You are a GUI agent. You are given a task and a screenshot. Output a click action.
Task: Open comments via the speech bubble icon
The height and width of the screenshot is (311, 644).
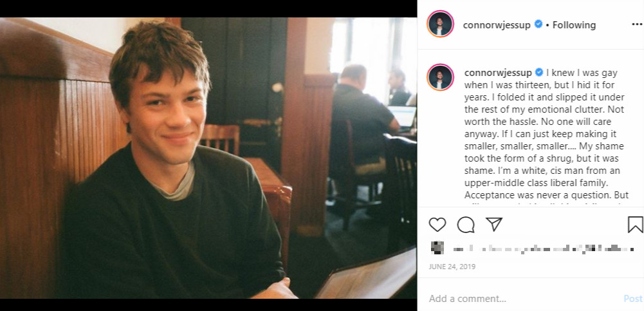[466, 224]
